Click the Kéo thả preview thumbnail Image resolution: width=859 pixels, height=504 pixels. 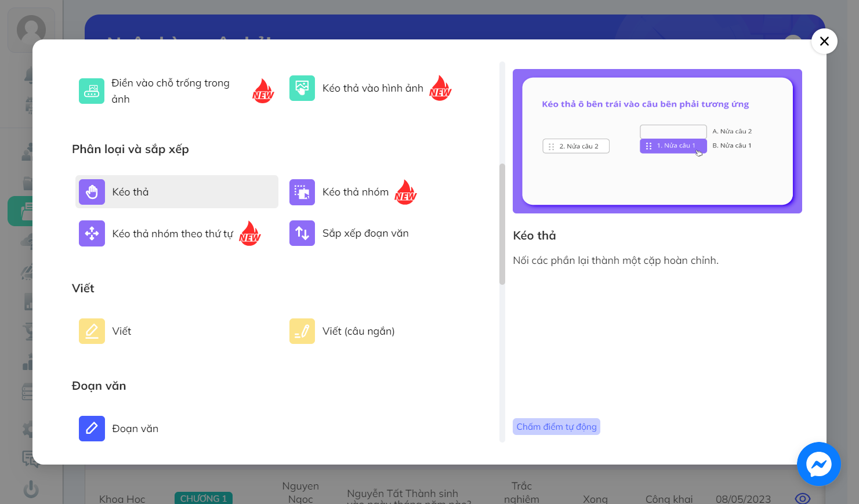coord(657,141)
